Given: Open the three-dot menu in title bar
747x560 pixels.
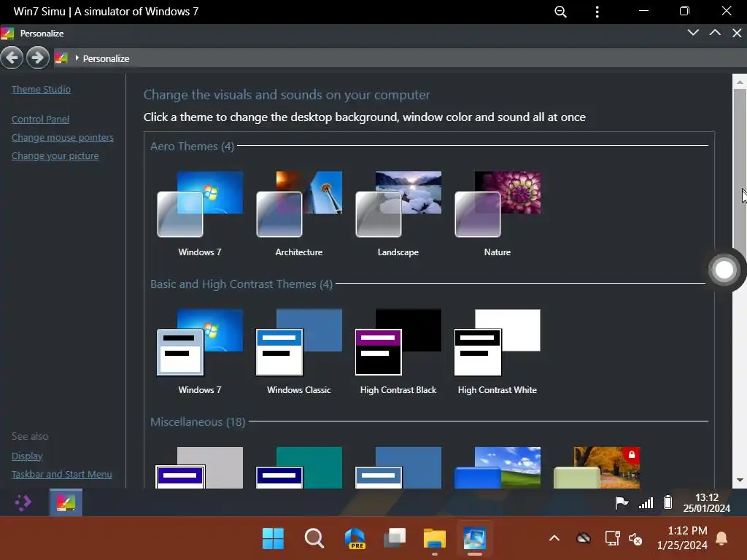Looking at the screenshot, I should [x=597, y=12].
